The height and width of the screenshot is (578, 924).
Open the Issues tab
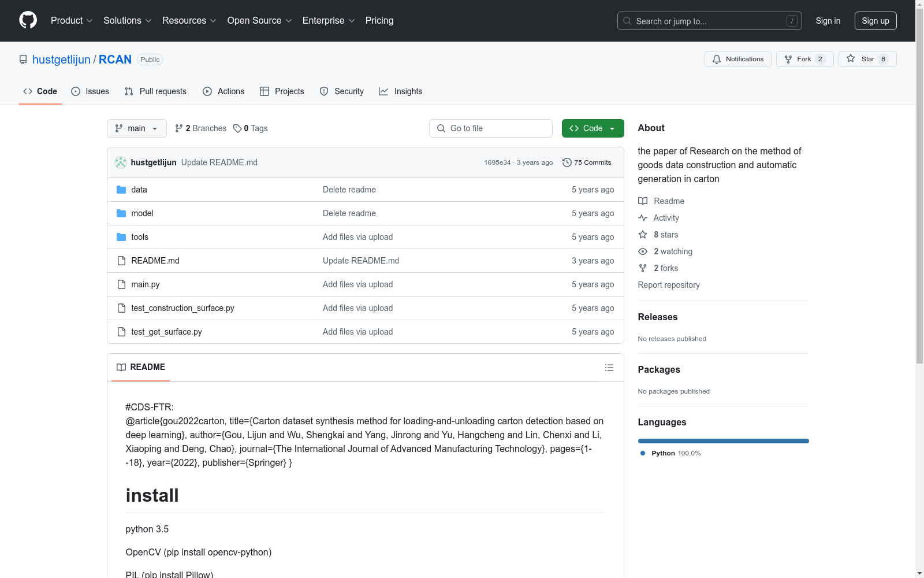(90, 91)
